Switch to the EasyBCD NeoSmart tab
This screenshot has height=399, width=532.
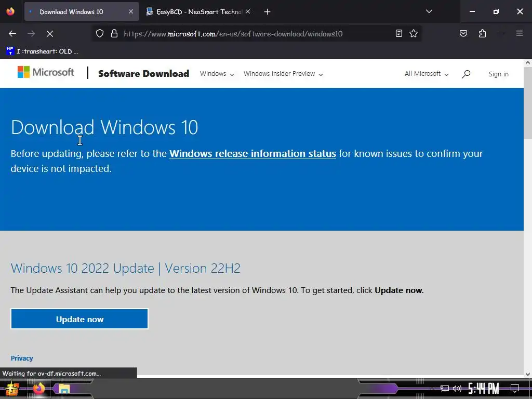click(198, 11)
